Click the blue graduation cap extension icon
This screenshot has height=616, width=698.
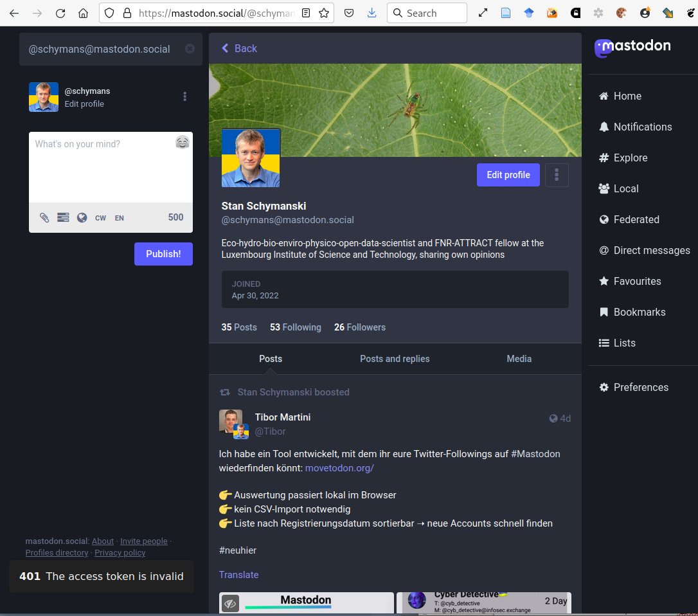coord(529,14)
